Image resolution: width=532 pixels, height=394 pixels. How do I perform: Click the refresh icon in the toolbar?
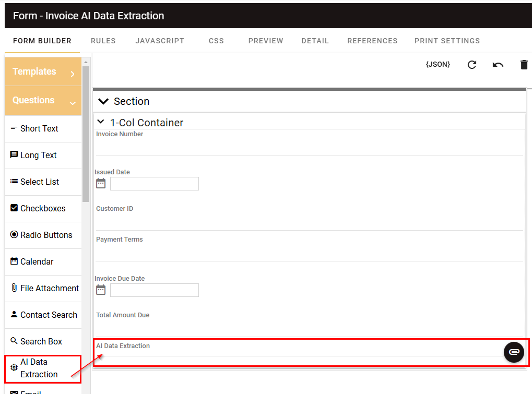[x=471, y=64]
